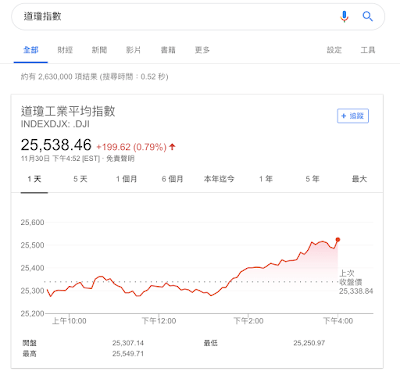
Task: Expand the 更多 menu
Action: point(202,50)
